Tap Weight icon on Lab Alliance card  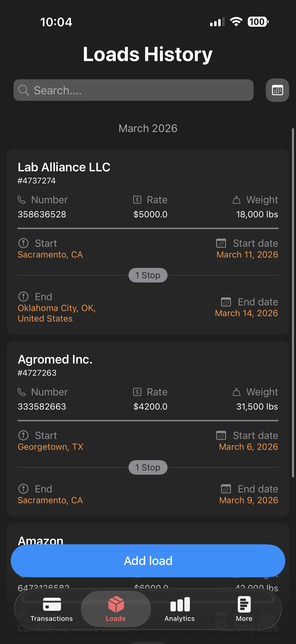[x=236, y=200]
